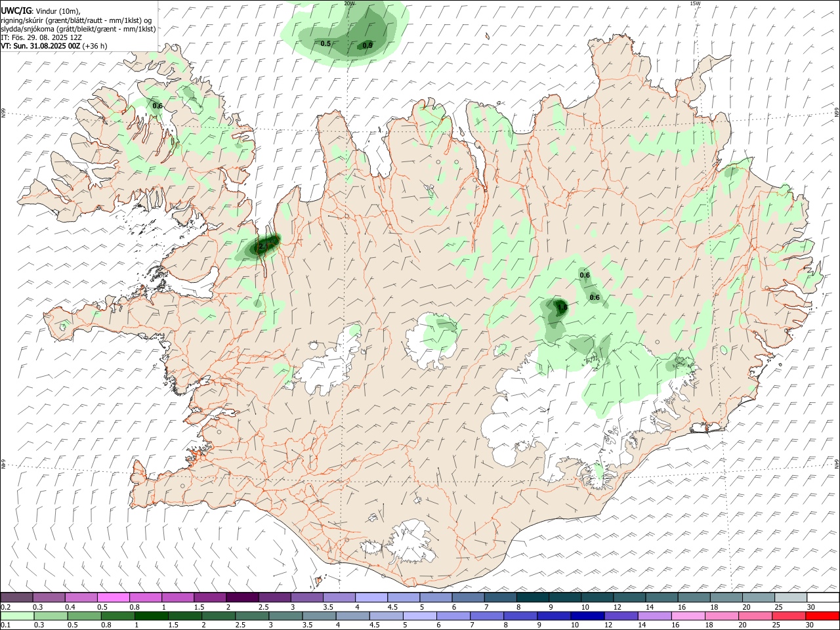Click the crimson 25–30 rain swatch
Viewport: 840px width, 630px height.
click(788, 616)
